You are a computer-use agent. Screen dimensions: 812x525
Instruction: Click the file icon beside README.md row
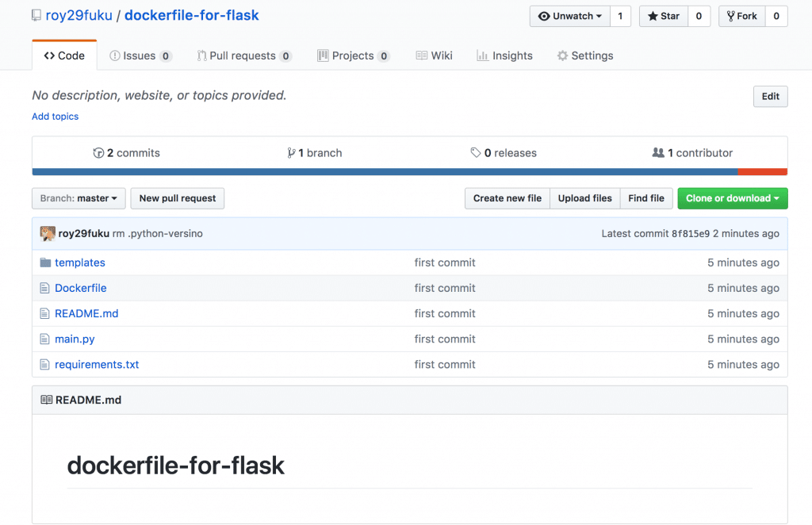pos(44,313)
